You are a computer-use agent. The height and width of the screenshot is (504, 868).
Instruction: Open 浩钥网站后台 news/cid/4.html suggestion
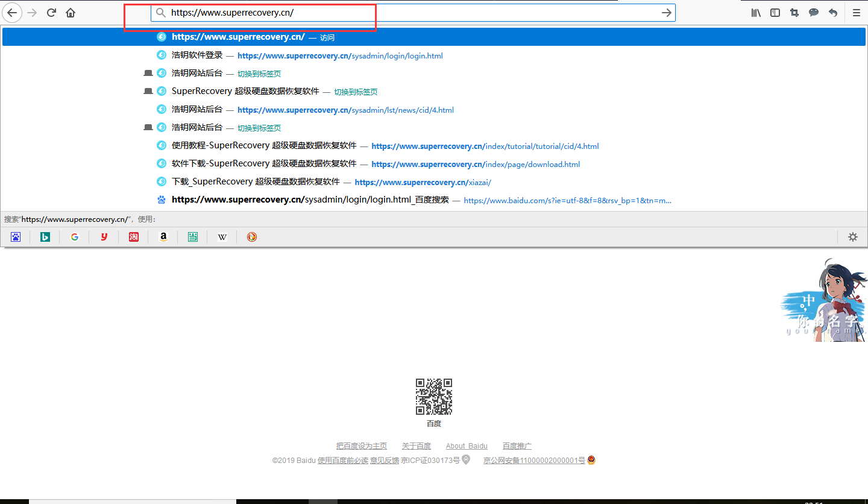tap(434, 109)
